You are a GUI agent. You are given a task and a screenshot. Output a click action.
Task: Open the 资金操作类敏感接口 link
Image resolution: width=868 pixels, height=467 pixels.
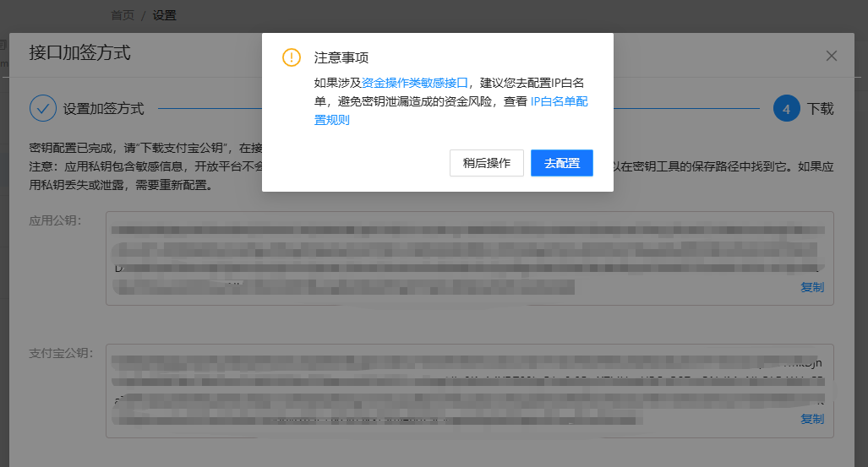click(415, 83)
